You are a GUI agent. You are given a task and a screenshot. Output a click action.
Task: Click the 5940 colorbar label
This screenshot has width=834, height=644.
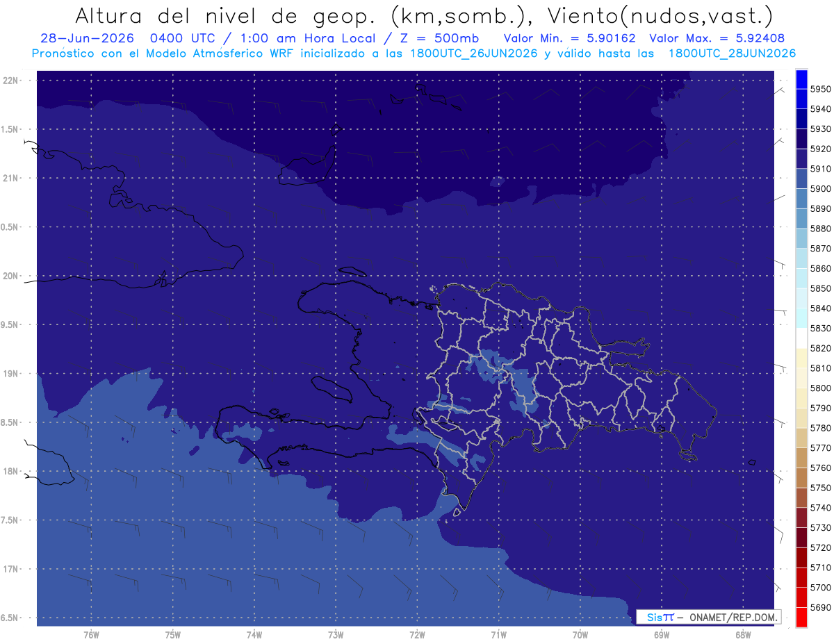coord(820,109)
